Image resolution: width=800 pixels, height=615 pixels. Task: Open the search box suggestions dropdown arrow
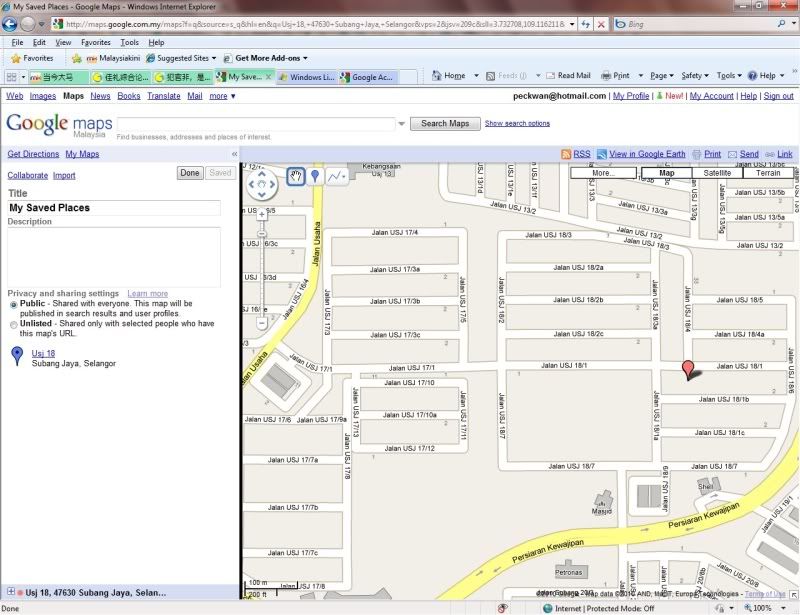pos(402,124)
